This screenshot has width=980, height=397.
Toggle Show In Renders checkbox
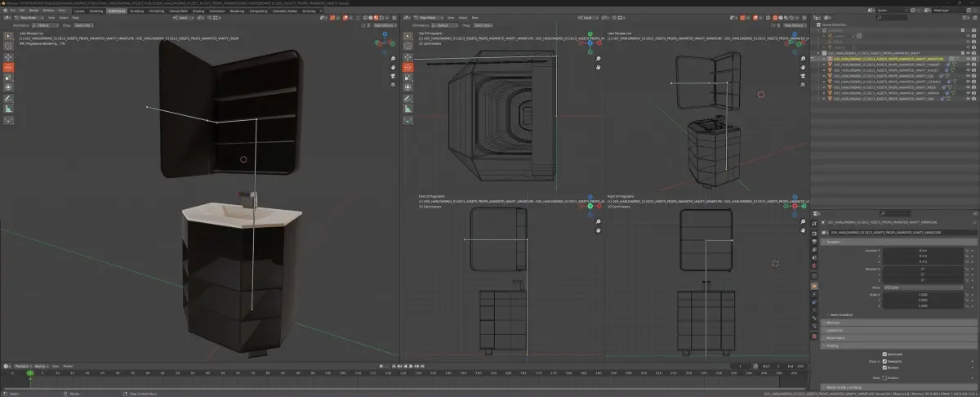[884, 368]
